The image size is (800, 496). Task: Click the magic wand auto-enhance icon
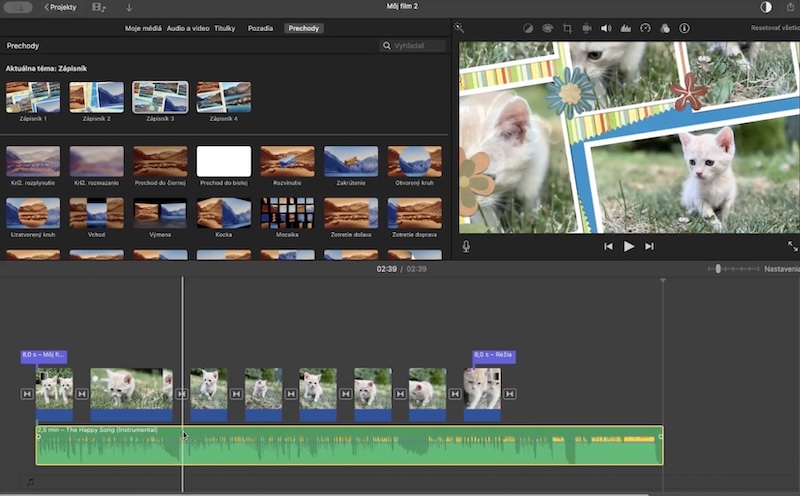coord(459,29)
